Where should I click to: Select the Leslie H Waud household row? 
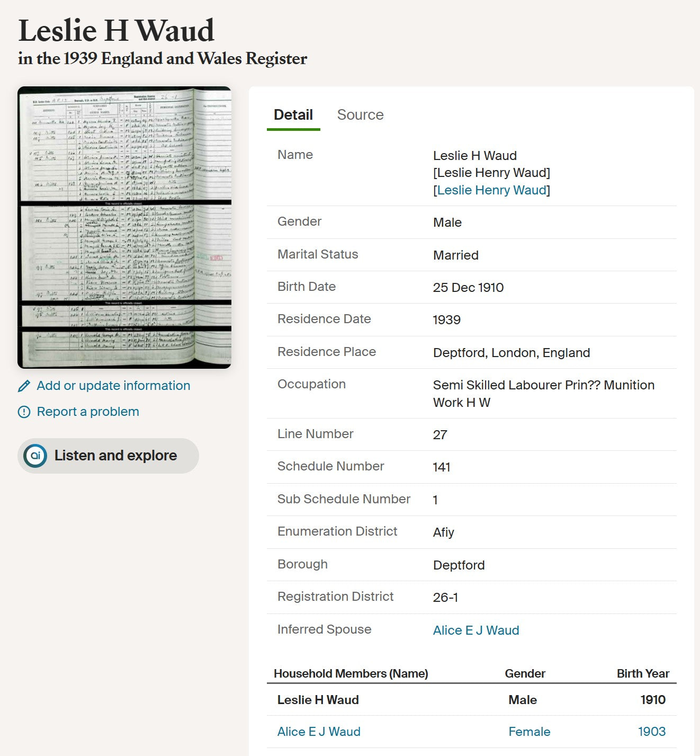click(472, 700)
